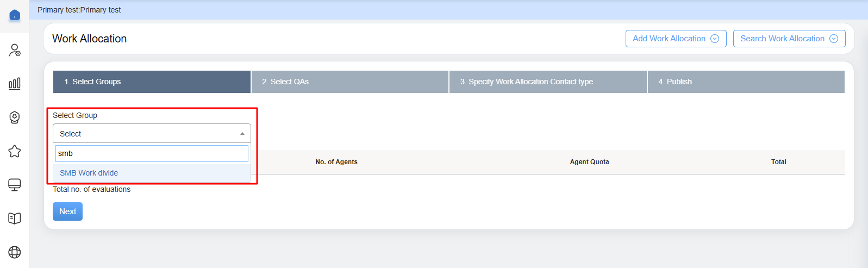
Task: Click the Agent Quota column header
Action: click(589, 162)
